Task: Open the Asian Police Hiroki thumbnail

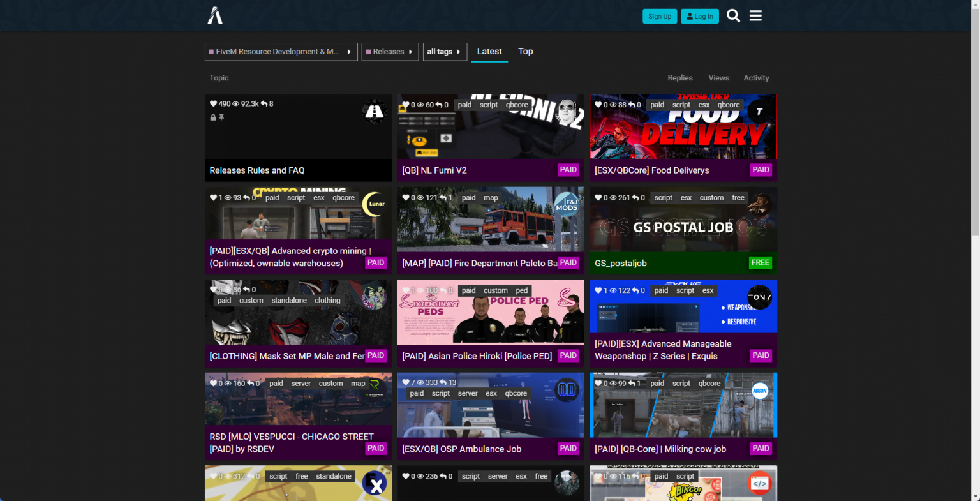Action: (x=491, y=312)
